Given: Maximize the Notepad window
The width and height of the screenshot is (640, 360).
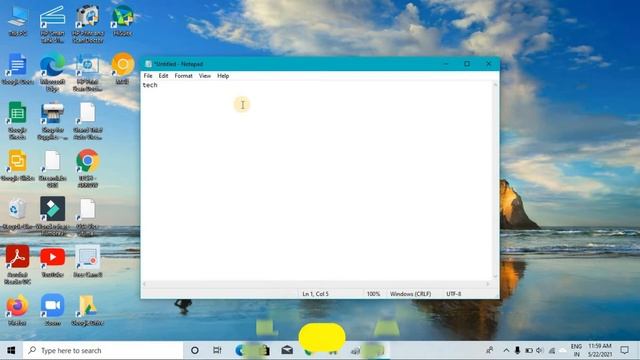Looking at the screenshot, I should (x=467, y=64).
